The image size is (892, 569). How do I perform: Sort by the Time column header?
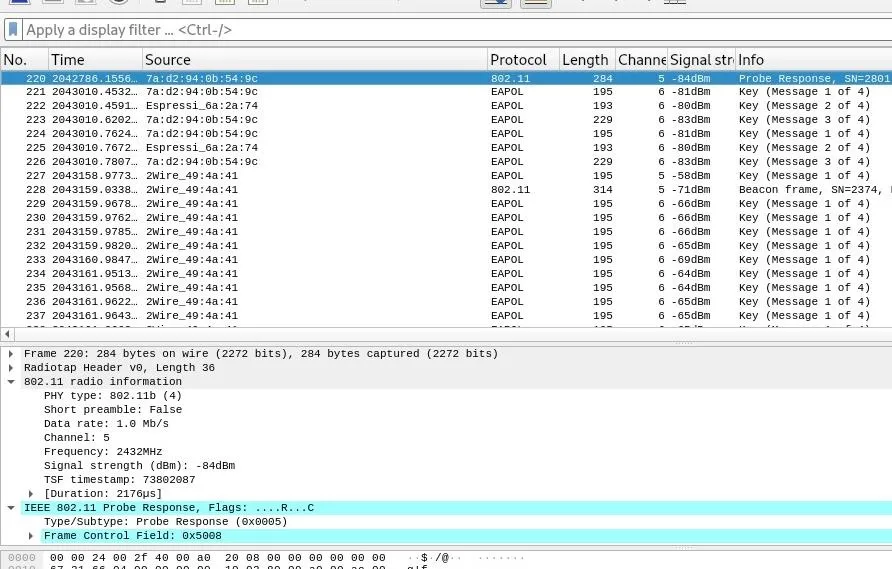[x=95, y=60]
